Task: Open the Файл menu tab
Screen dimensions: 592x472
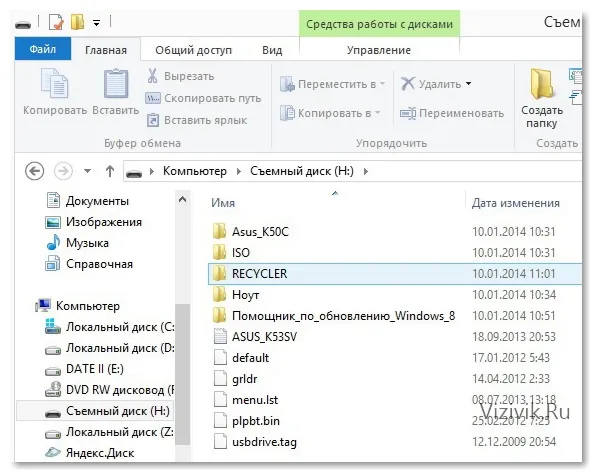Action: pos(43,49)
